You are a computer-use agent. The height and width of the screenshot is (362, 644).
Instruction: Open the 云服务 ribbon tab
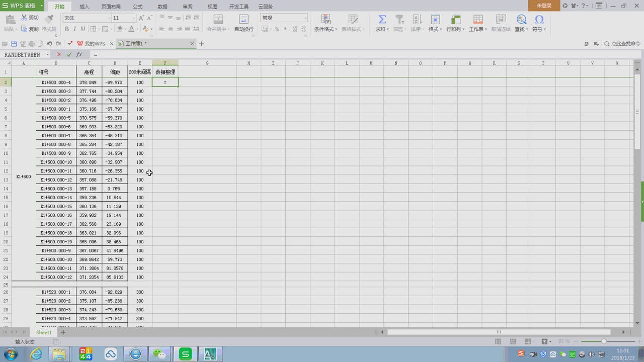266,7
